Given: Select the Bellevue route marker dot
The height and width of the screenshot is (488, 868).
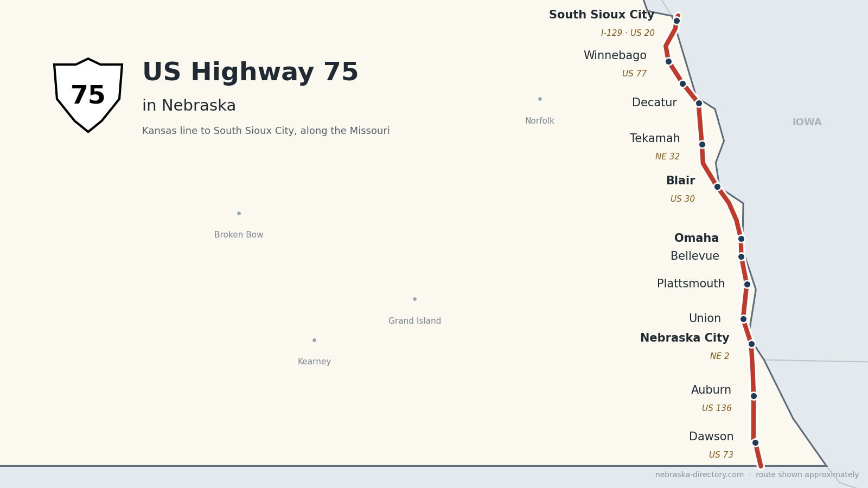Looking at the screenshot, I should tap(741, 256).
